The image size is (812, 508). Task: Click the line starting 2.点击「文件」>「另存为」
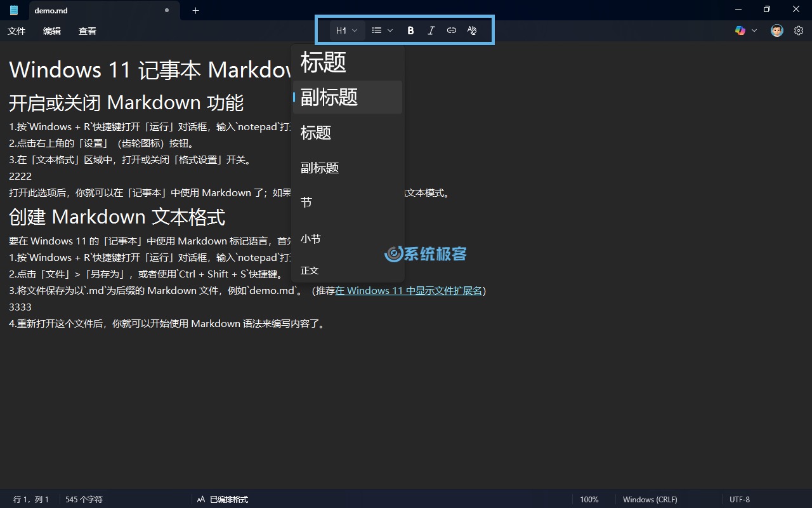pyautogui.click(x=145, y=274)
